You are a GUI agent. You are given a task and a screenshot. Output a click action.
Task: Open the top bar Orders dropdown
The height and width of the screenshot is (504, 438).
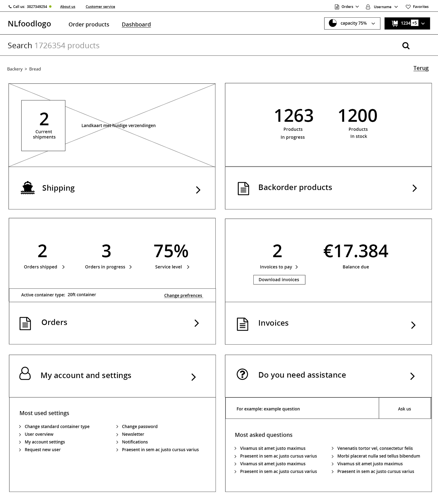[357, 7]
